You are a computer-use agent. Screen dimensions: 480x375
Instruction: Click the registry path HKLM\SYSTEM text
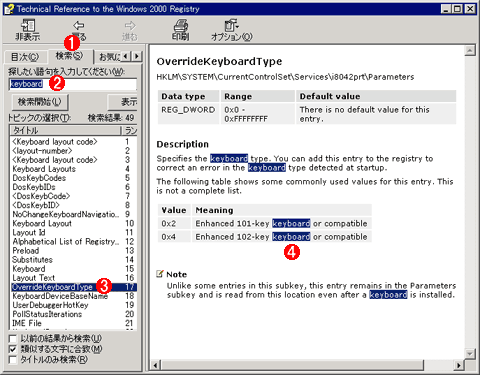285,77
